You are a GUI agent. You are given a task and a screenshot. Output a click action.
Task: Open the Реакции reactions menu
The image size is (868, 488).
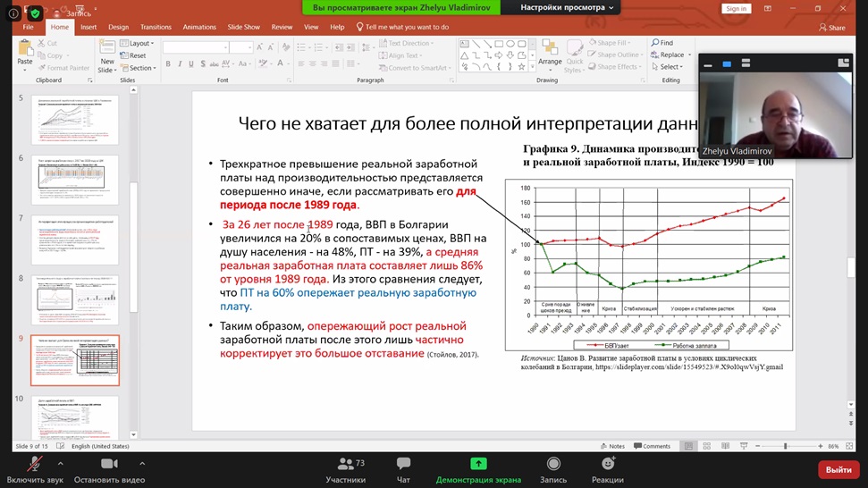point(608,464)
